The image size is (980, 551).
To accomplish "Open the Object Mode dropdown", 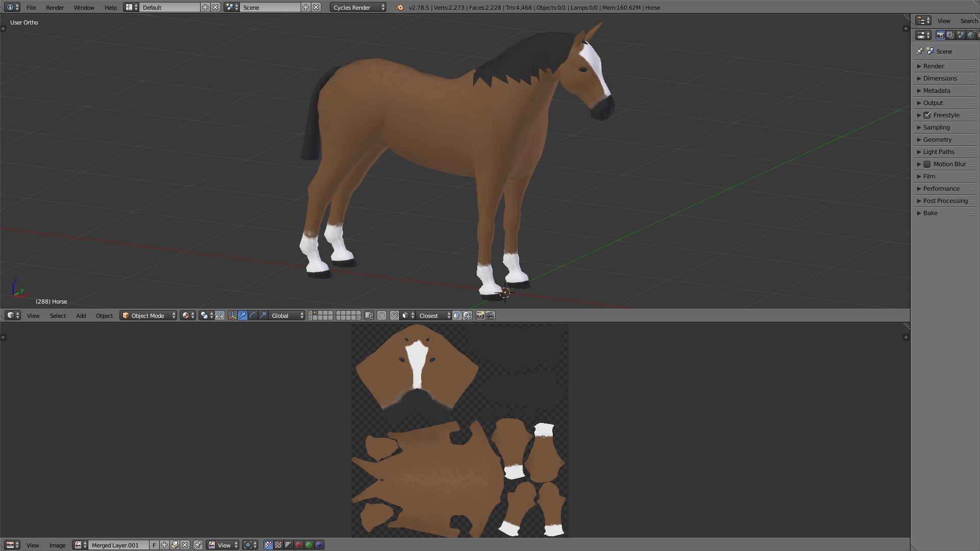I will point(149,316).
